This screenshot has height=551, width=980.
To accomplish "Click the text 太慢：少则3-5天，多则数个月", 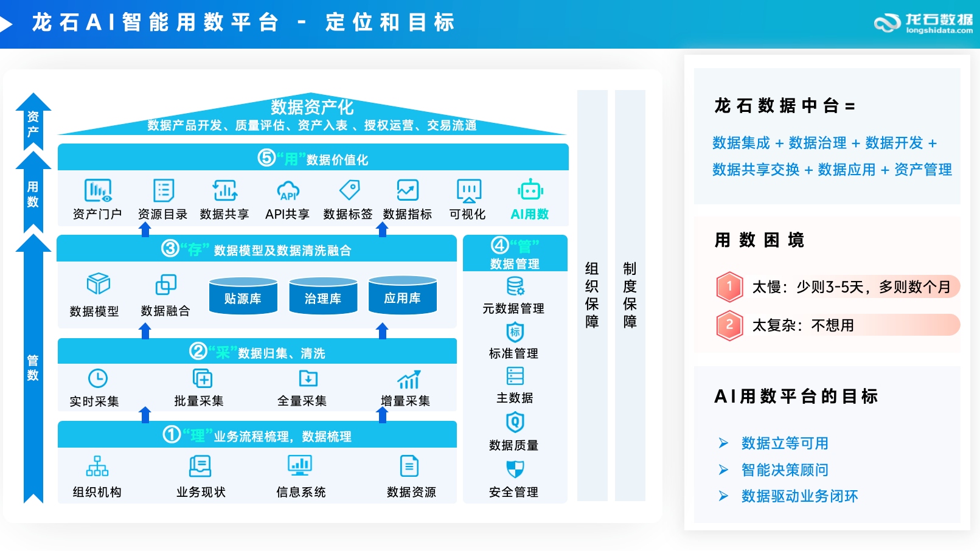I will click(851, 287).
